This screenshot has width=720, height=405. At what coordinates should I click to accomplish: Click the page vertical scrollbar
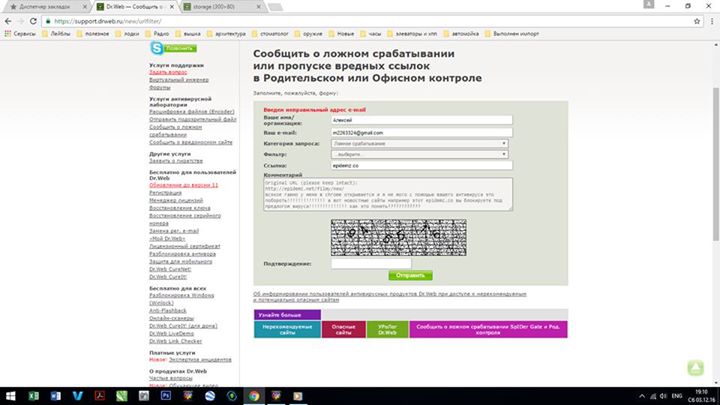[x=715, y=163]
